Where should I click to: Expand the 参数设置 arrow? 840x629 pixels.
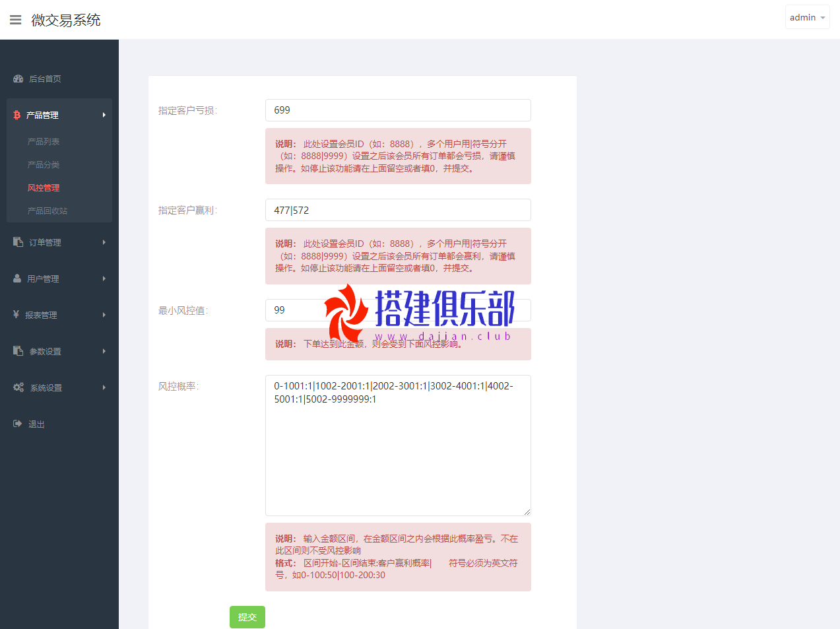104,351
